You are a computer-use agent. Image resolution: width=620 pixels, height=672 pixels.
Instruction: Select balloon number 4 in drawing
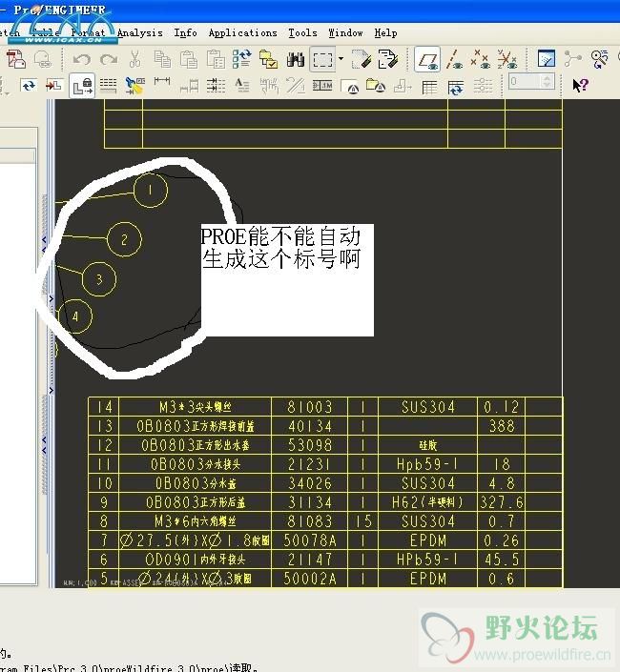point(75,316)
